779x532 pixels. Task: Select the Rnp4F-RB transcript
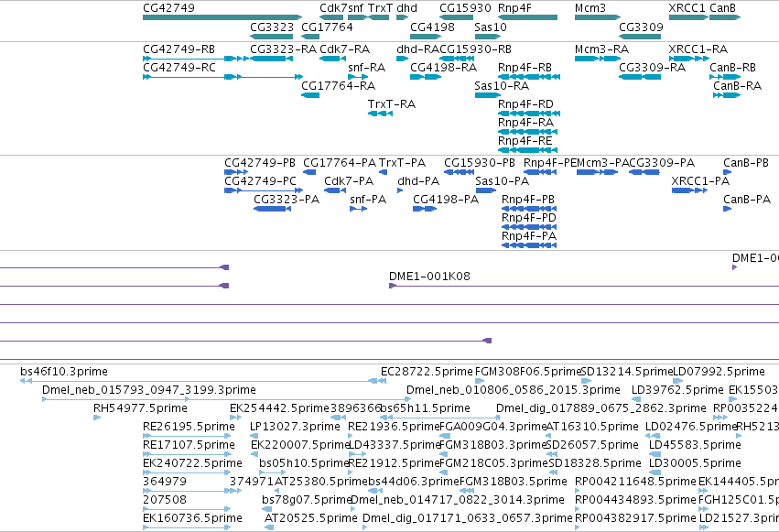[525, 68]
